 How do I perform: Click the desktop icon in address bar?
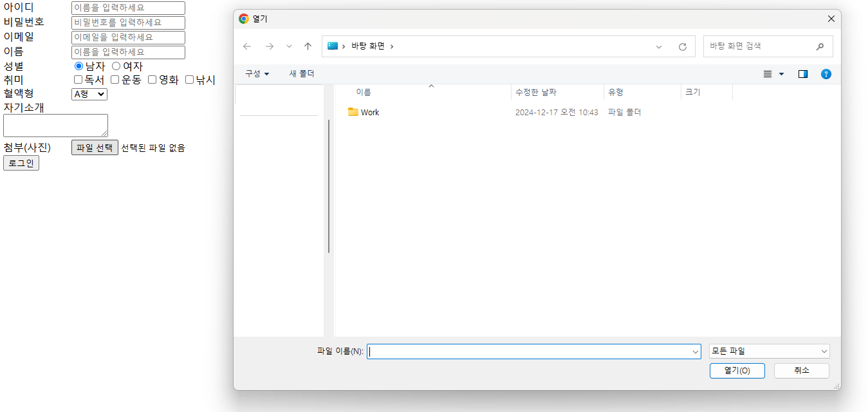(x=333, y=46)
